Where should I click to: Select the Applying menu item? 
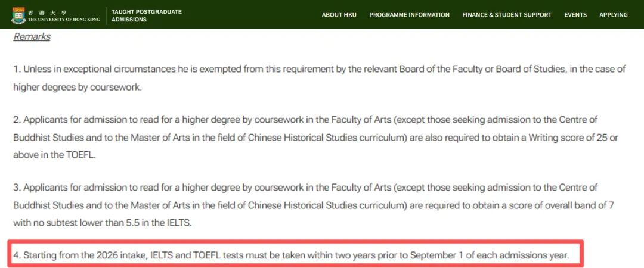[x=613, y=15]
